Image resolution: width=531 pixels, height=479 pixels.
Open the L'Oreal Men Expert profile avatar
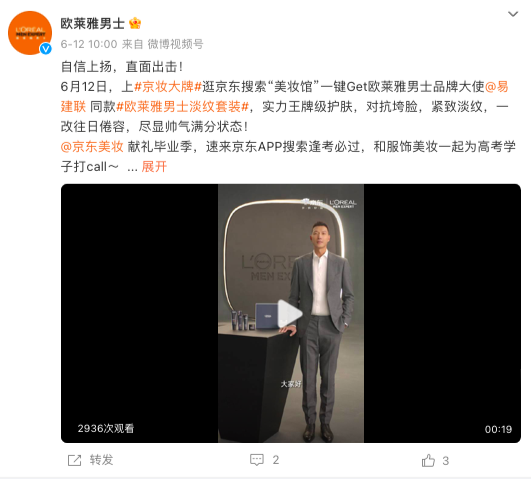point(30,33)
